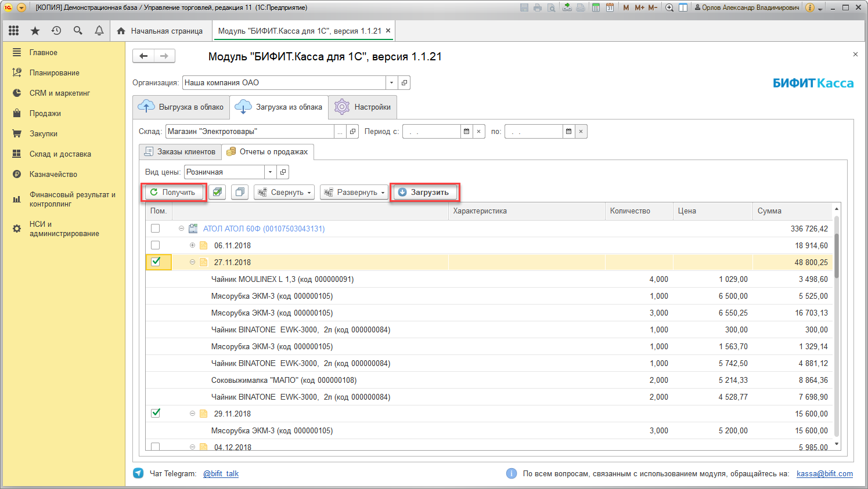Click the search magnifier icon
This screenshot has width=868, height=489.
click(78, 31)
